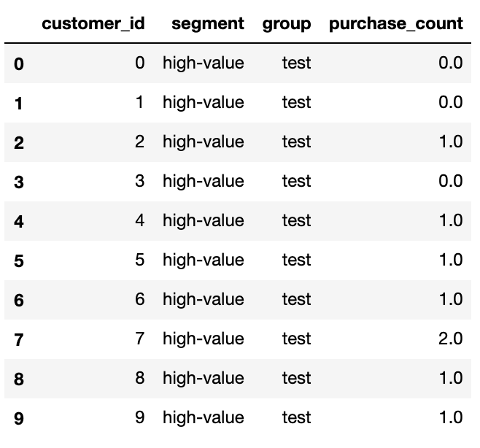
Task: Click the group column header
Action: 287,24
